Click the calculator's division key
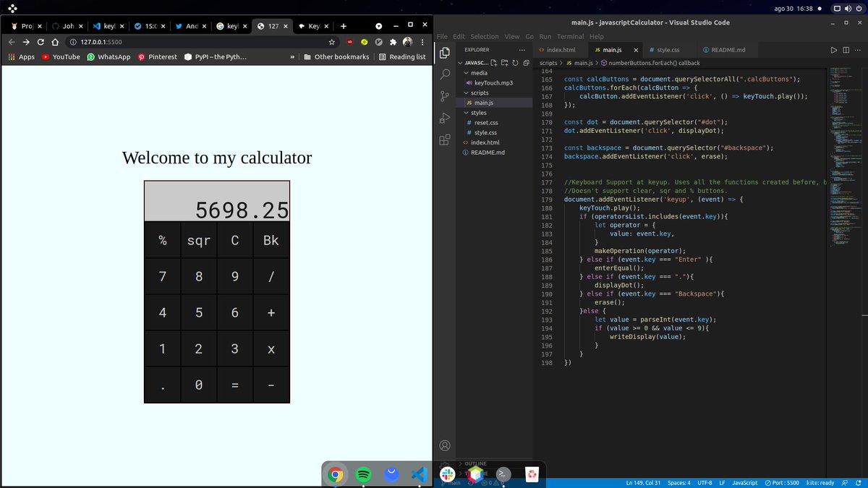 click(x=271, y=276)
